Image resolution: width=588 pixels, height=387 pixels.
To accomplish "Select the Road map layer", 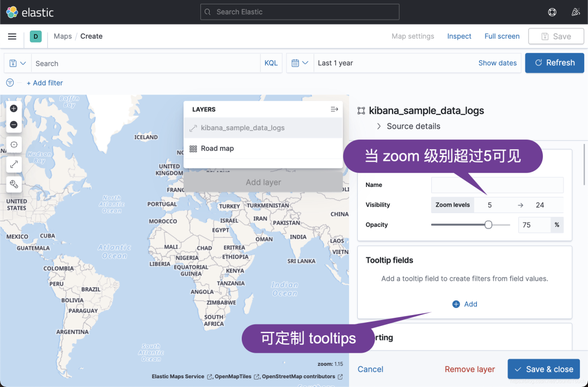I will 264,149.
